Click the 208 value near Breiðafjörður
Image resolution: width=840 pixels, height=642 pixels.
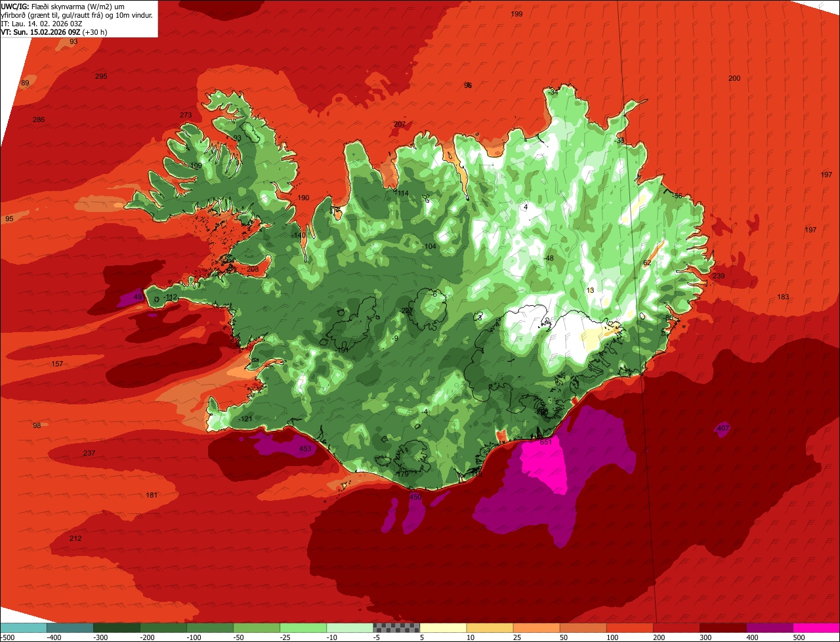tap(253, 269)
